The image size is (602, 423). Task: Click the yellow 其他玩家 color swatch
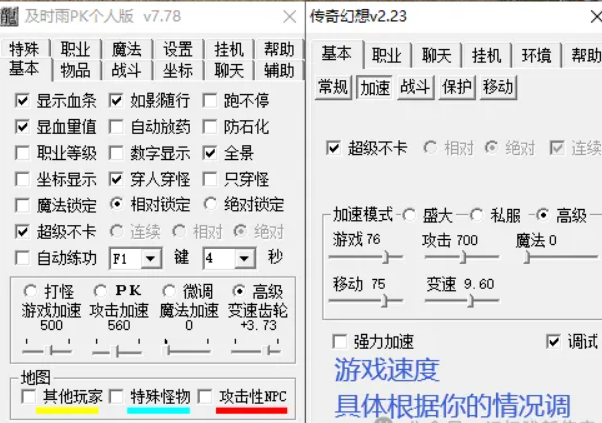[67, 410]
